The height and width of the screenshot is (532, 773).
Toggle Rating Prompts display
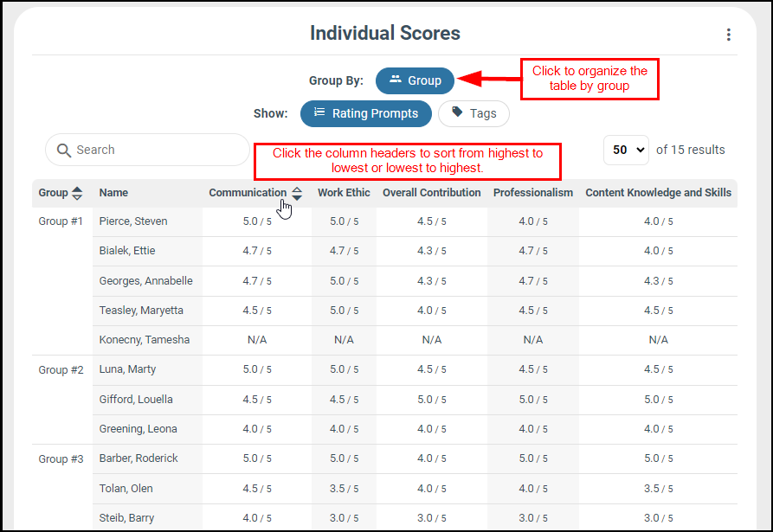366,114
